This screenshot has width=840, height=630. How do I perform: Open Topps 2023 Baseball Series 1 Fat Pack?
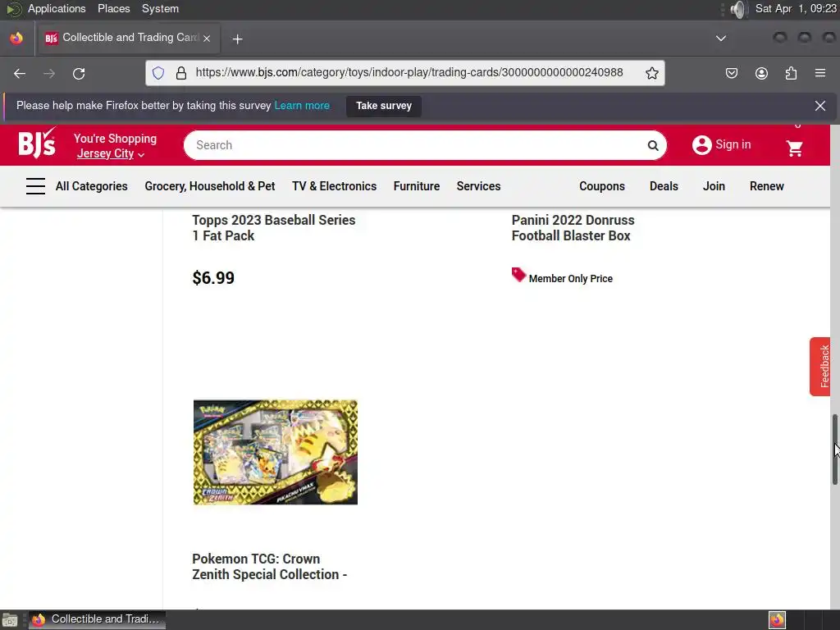[x=273, y=228]
